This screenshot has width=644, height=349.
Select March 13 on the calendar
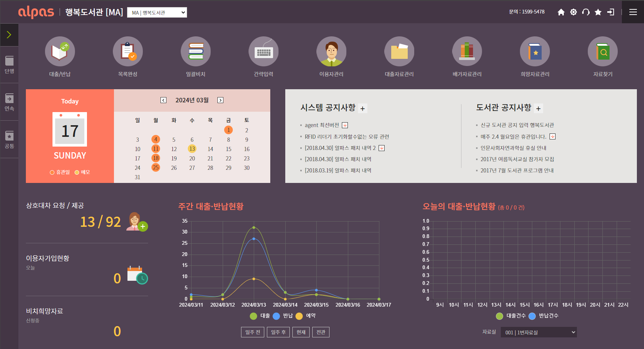[x=192, y=149]
